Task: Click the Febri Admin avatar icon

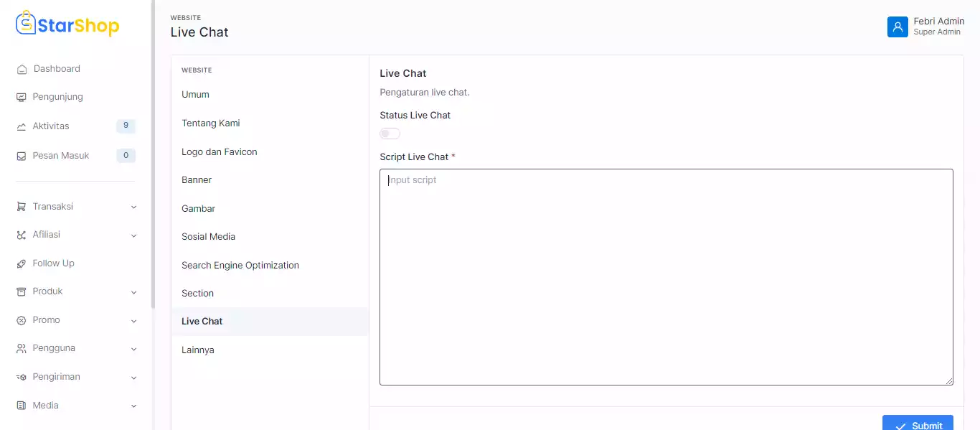Action: pos(897,27)
